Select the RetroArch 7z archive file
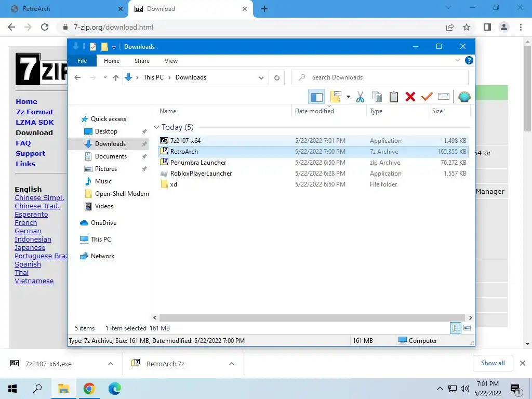Screen dimensions: 532x399 (x=314, y=151)
